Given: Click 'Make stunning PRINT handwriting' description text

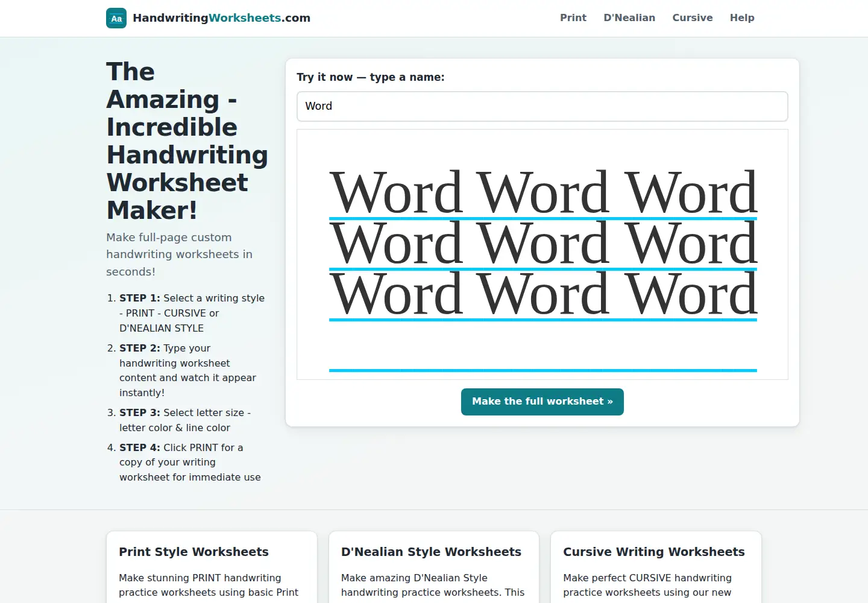Looking at the screenshot, I should click(209, 586).
